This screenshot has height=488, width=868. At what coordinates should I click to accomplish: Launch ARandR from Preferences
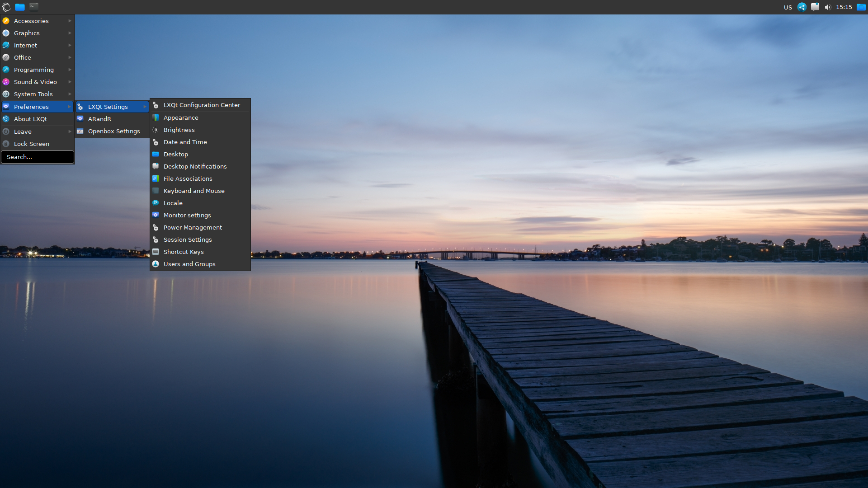[112, 119]
